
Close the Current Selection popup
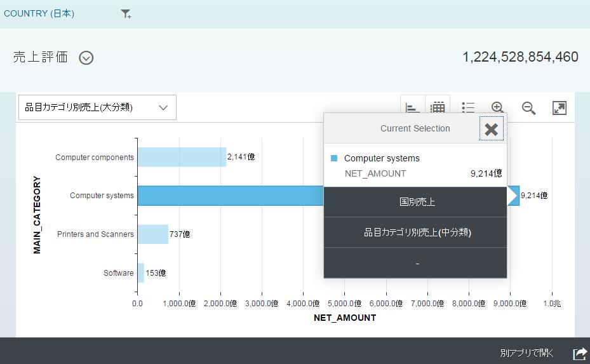point(491,129)
